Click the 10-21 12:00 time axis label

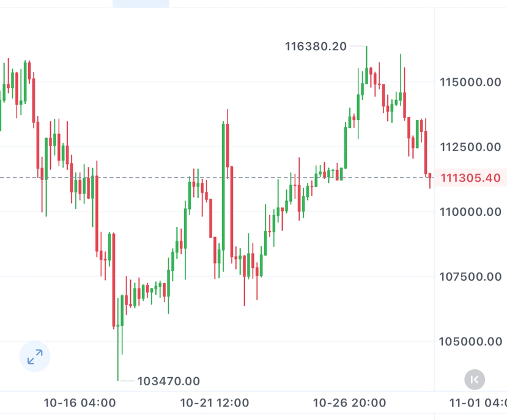coord(215,403)
